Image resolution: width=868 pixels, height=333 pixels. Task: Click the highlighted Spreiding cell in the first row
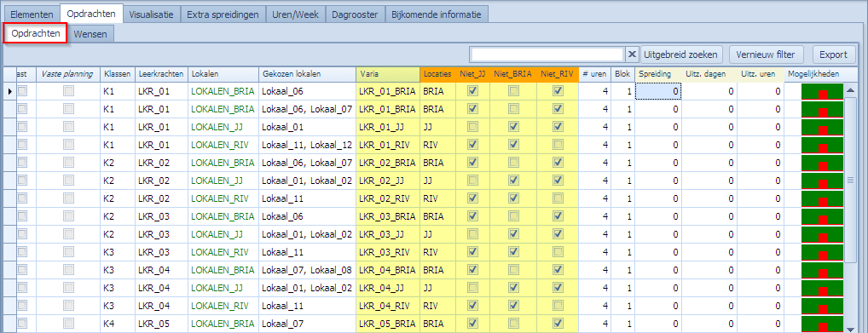coord(658,91)
